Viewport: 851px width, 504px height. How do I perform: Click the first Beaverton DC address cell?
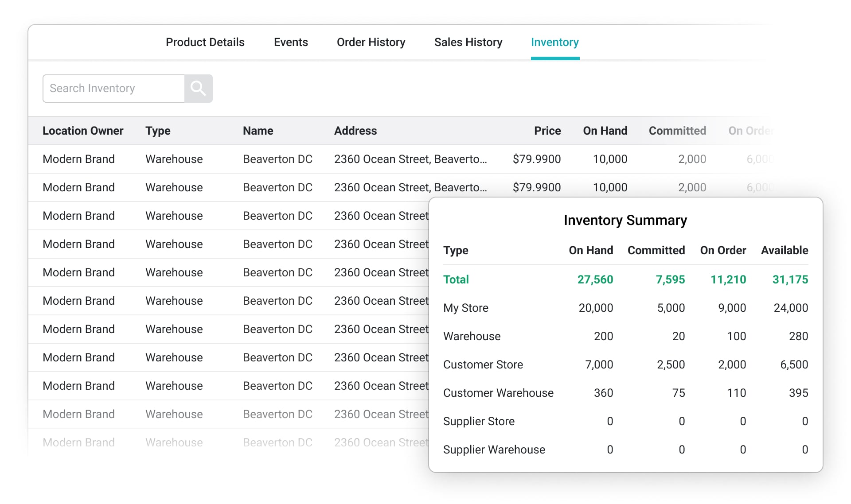[410, 159]
